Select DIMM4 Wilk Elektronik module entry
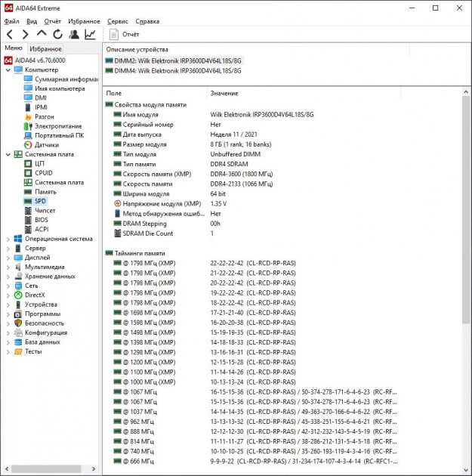Viewport: 472px width, 476px height. pos(177,70)
